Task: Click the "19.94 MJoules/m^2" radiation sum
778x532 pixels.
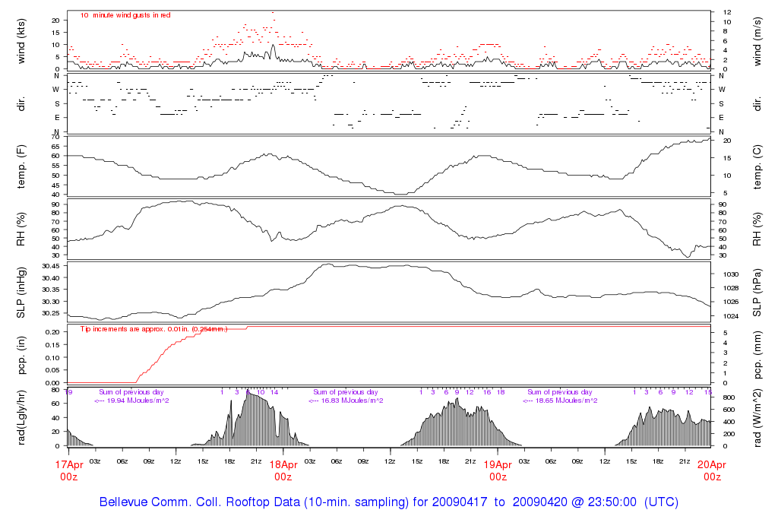Action: 138,401
